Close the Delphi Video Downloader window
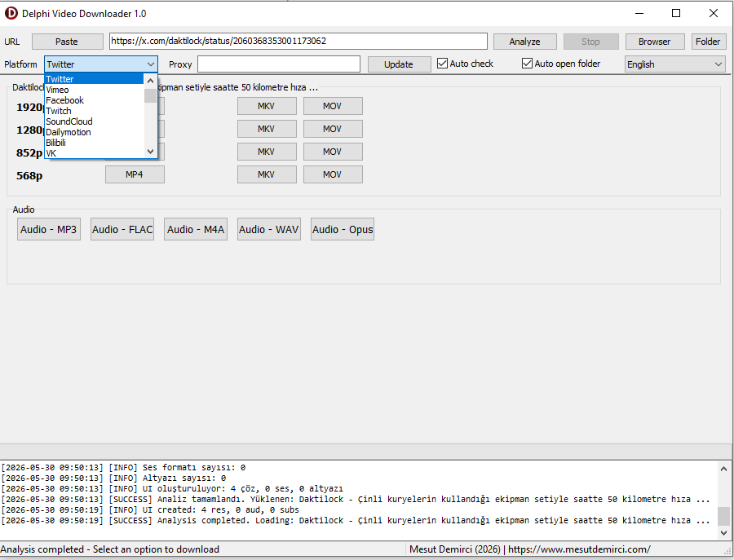Viewport: 734px width, 560px height. click(x=714, y=13)
